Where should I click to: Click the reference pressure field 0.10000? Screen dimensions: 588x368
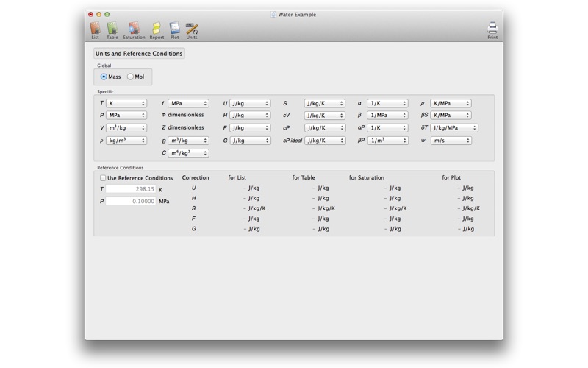pos(131,201)
